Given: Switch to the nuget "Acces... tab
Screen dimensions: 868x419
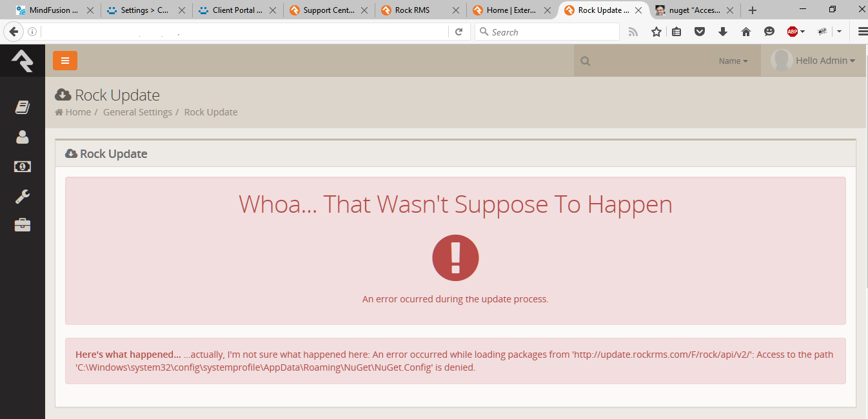Looking at the screenshot, I should (x=695, y=10).
